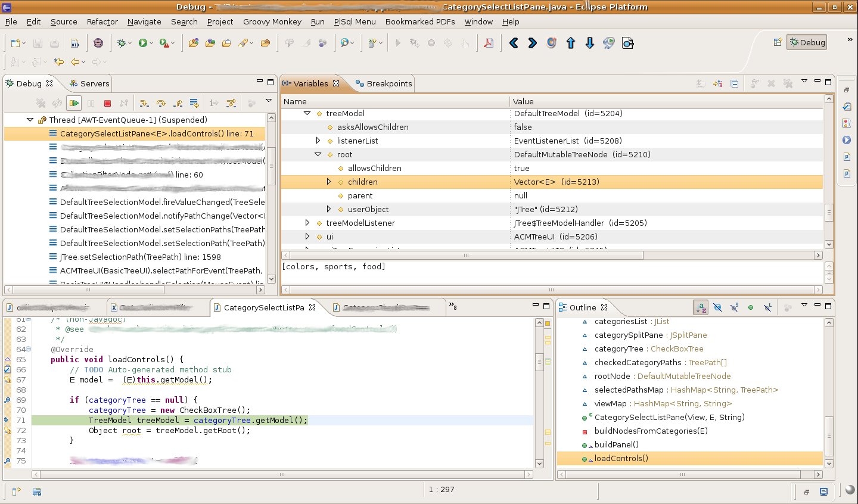
Task: Click Step Over in Debug toolbar
Action: 161,103
